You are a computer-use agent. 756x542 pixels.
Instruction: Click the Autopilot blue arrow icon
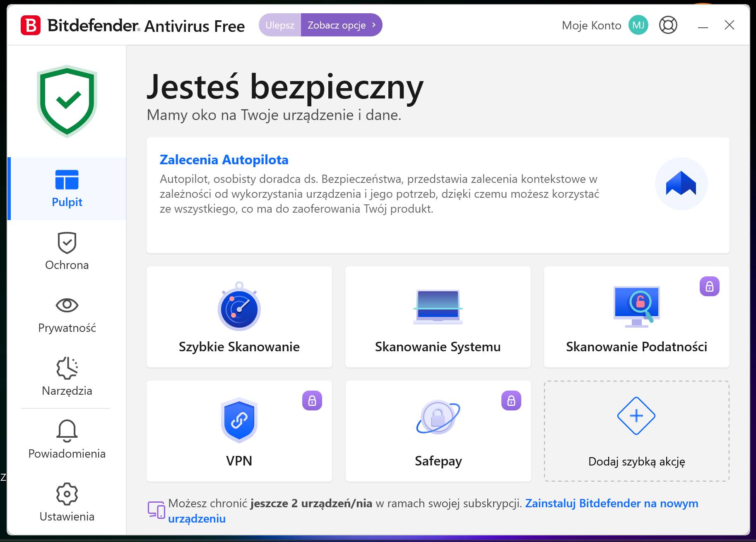[681, 183]
